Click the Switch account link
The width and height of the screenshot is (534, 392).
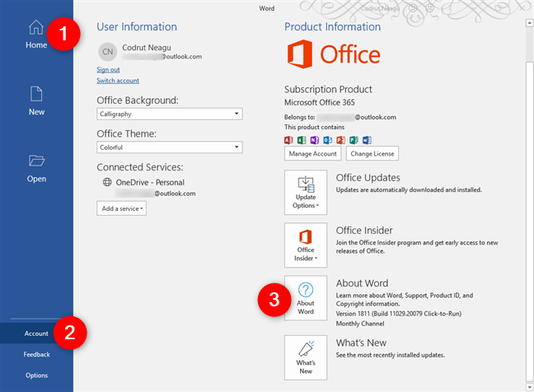118,81
